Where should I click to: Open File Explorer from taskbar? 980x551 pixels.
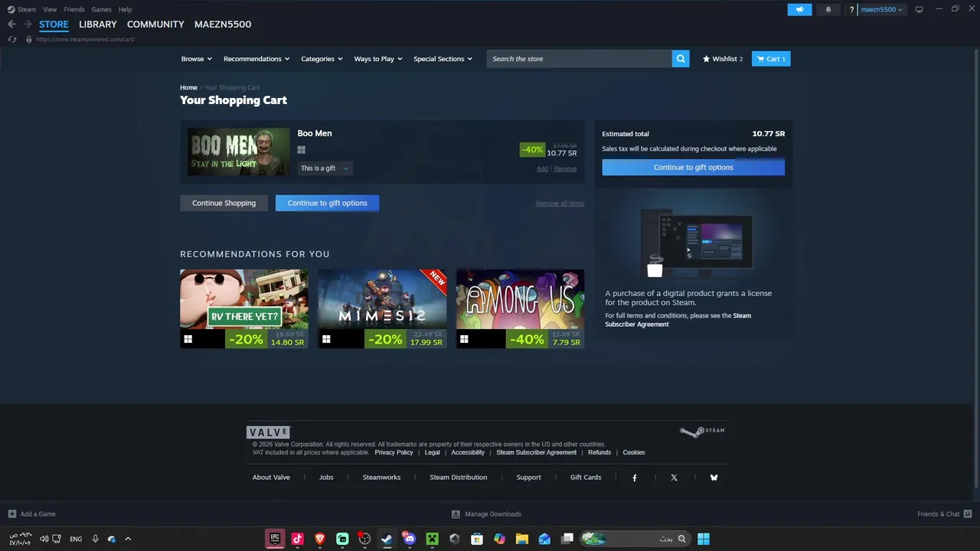(x=521, y=539)
